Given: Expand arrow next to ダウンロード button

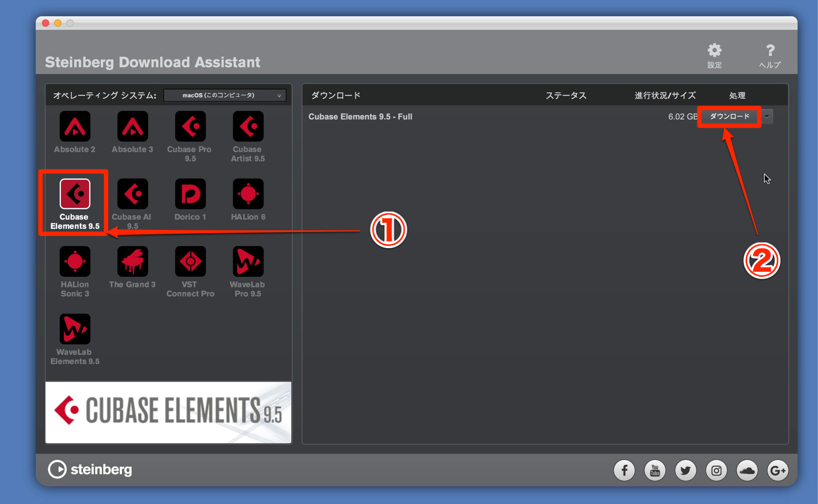Looking at the screenshot, I should coord(767,117).
